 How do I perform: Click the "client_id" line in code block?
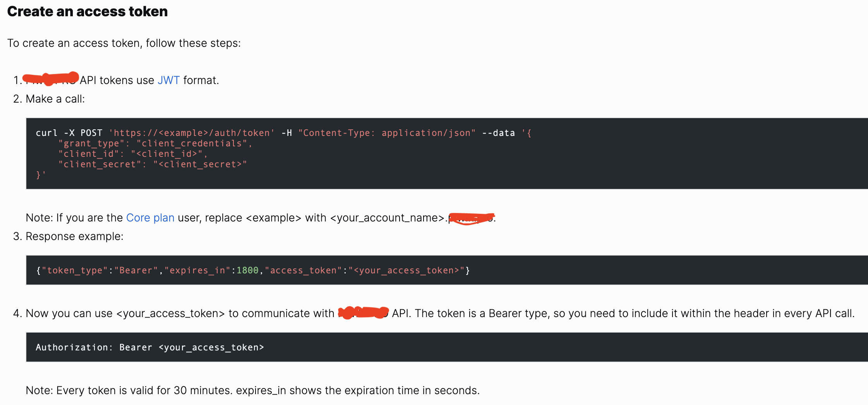(133, 154)
